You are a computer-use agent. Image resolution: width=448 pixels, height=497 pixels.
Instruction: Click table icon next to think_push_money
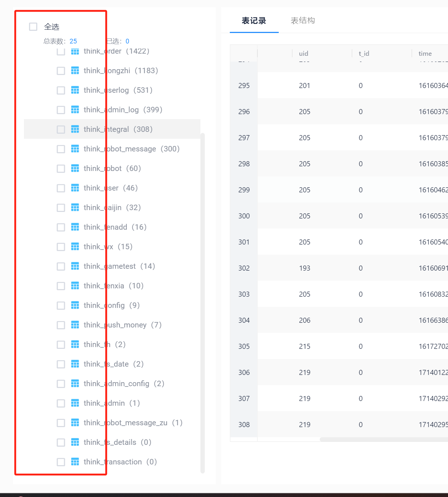[x=75, y=325]
